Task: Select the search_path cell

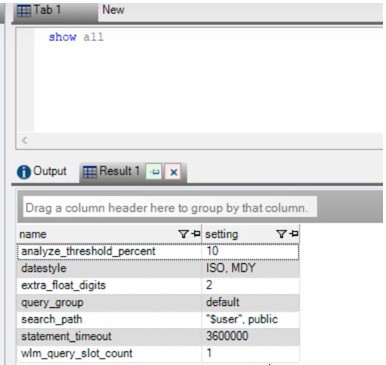Action: pyautogui.click(x=109, y=320)
